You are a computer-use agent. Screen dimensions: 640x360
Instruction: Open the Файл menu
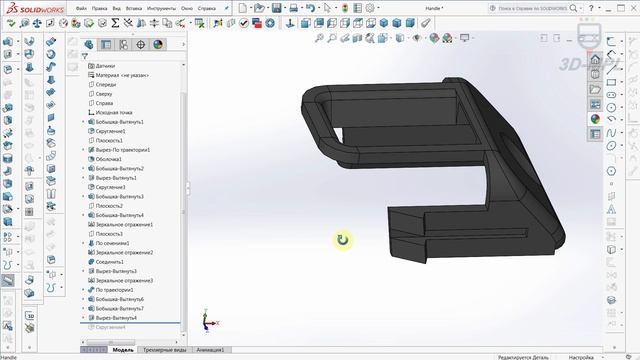pyautogui.click(x=81, y=8)
